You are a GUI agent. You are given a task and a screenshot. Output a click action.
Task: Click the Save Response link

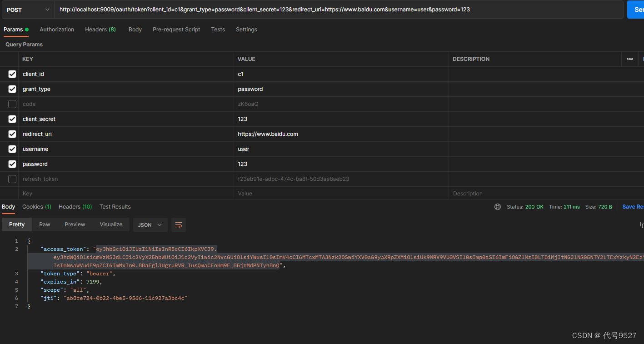coord(633,207)
